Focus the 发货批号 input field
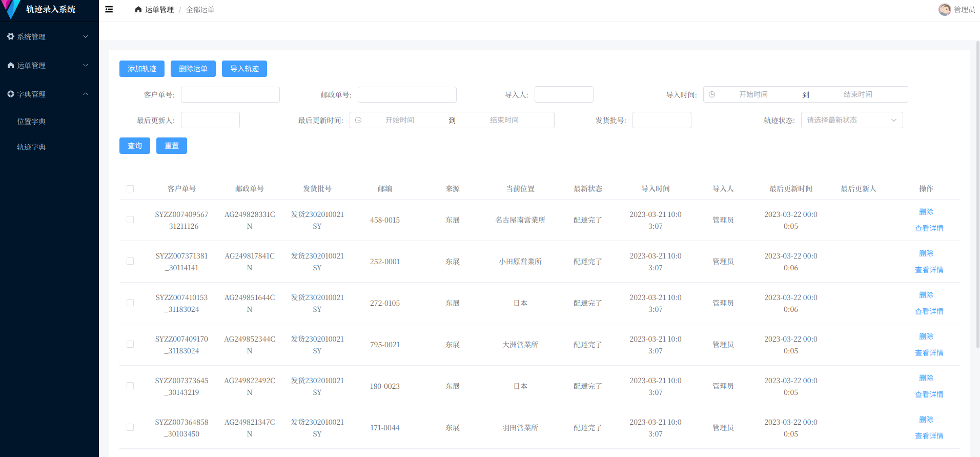Image resolution: width=980 pixels, height=457 pixels. coord(662,120)
